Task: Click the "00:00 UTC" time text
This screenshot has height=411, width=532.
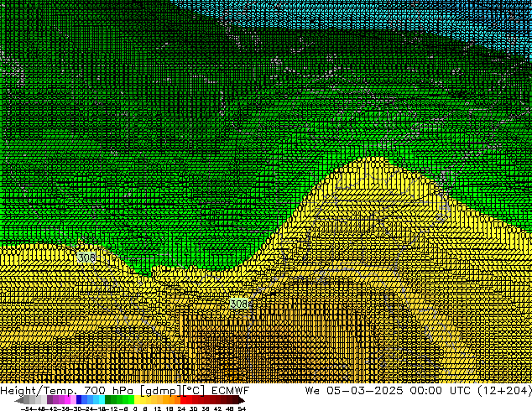Action: 440,391
